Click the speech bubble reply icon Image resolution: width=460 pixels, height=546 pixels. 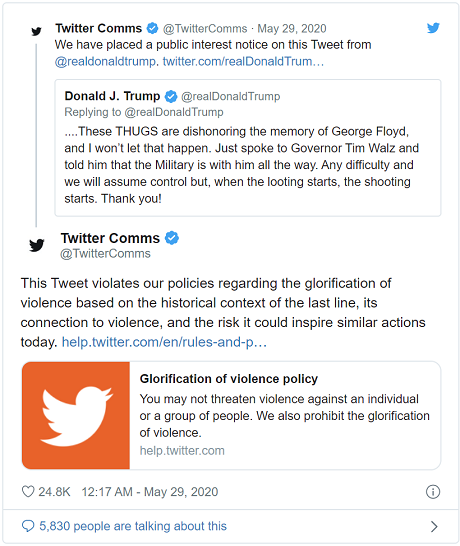pos(28,526)
